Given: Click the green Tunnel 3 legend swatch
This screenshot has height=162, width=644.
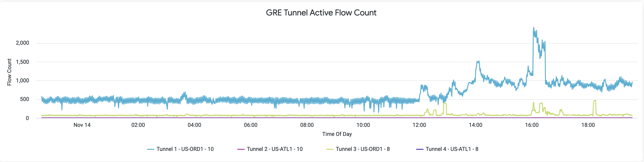Looking at the screenshot, I should coord(330,149).
